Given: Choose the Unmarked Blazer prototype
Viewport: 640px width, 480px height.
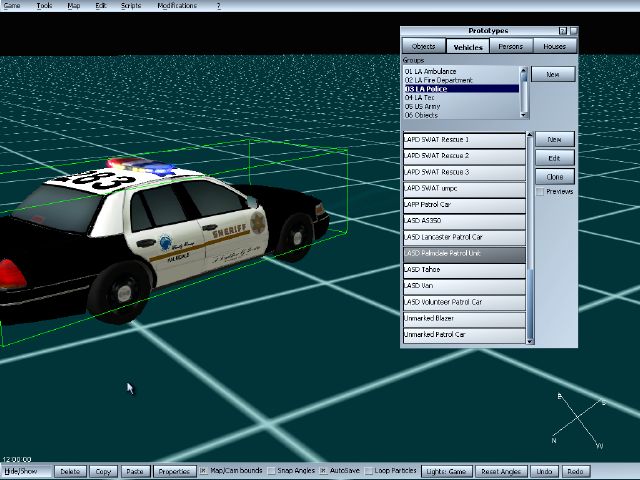Looking at the screenshot, I should [x=464, y=318].
